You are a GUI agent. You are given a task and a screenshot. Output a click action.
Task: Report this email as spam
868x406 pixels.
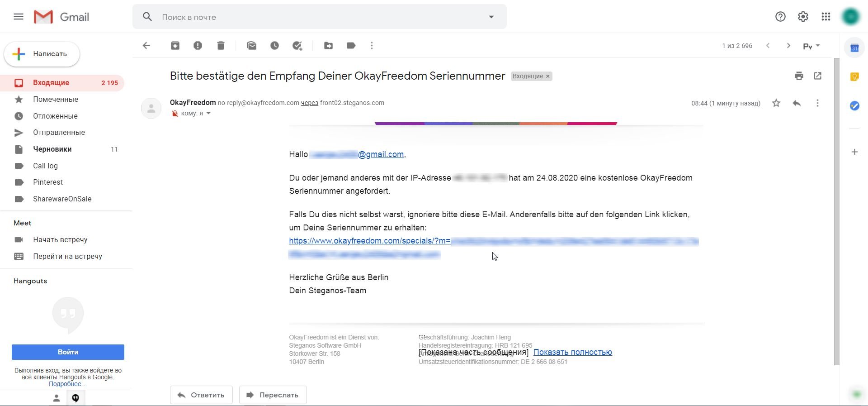pos(198,46)
